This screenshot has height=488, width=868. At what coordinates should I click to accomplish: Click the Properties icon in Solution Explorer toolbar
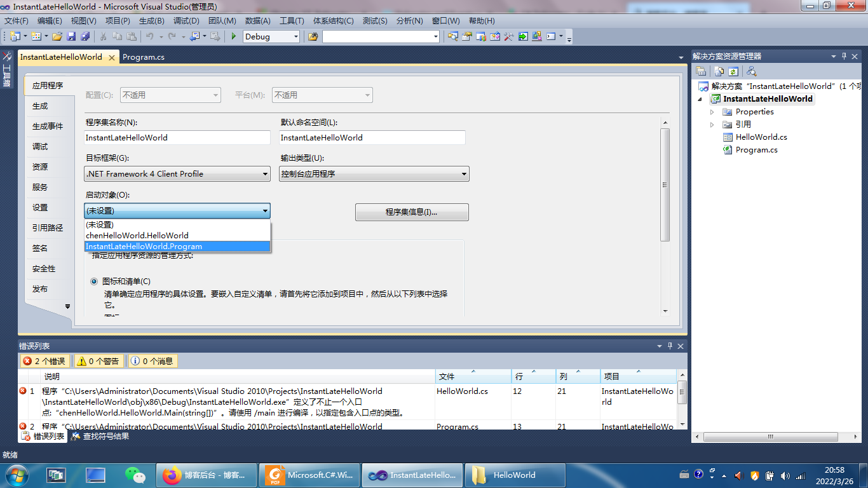click(x=701, y=71)
